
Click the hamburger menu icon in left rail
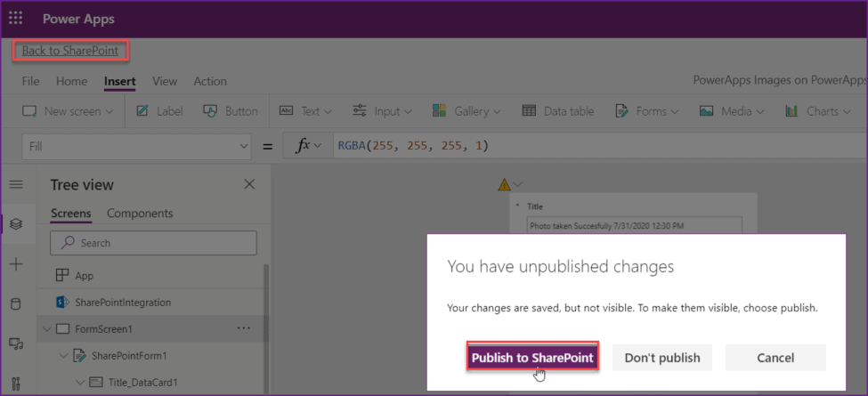click(16, 184)
